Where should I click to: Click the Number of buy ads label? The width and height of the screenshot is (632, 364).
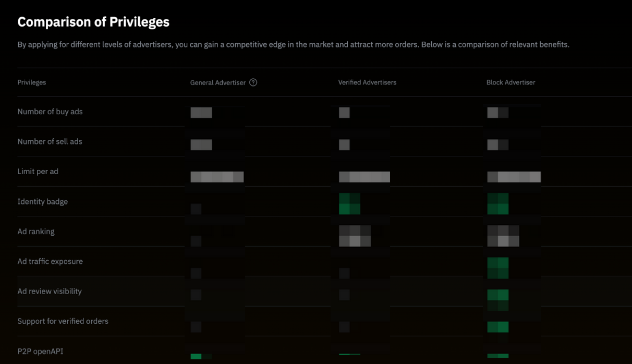click(50, 112)
